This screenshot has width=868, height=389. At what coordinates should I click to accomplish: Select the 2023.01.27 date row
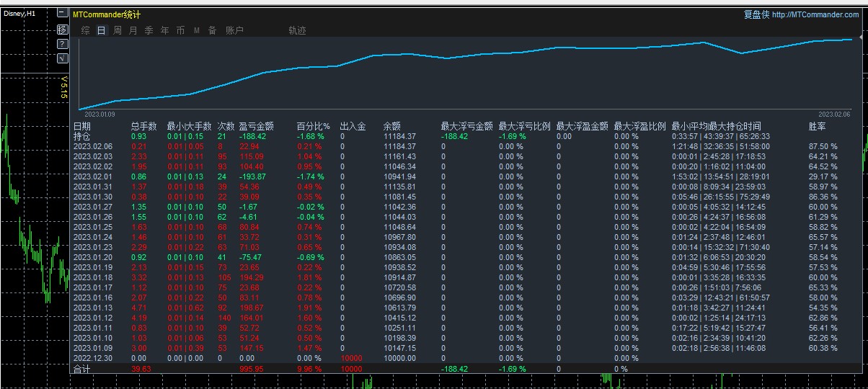tap(93, 207)
